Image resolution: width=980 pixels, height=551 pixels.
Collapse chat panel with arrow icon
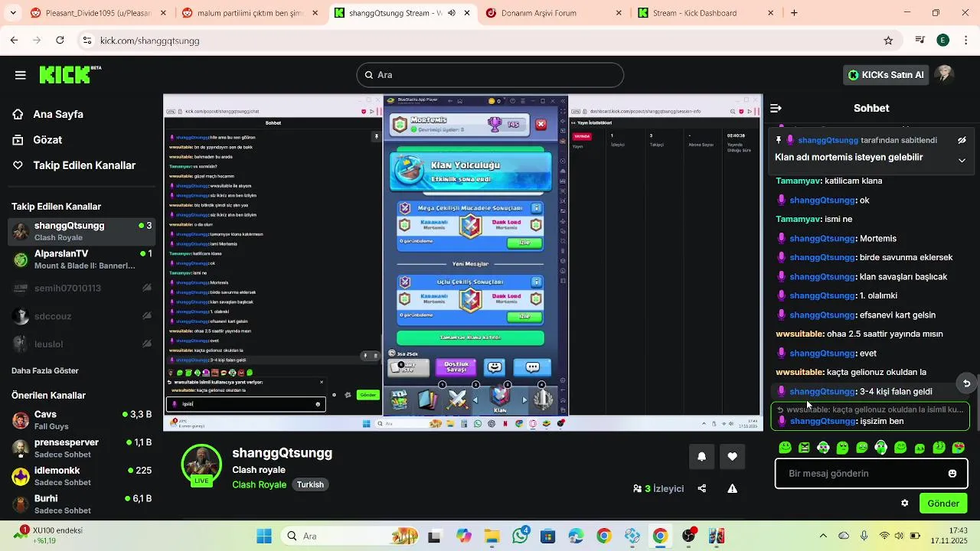click(x=776, y=109)
